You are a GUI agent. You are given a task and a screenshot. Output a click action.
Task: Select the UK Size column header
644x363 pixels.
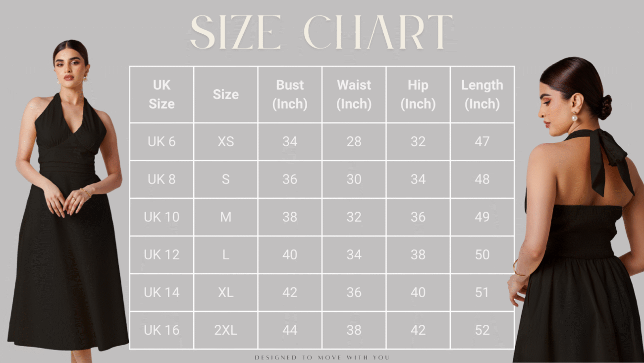click(x=161, y=94)
